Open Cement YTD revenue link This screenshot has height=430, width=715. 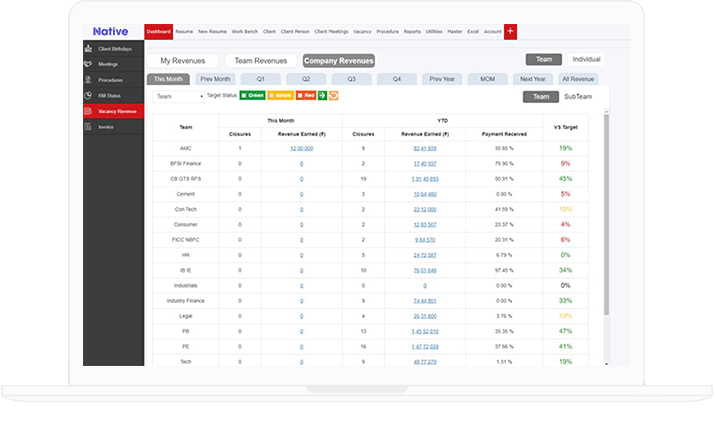(425, 194)
